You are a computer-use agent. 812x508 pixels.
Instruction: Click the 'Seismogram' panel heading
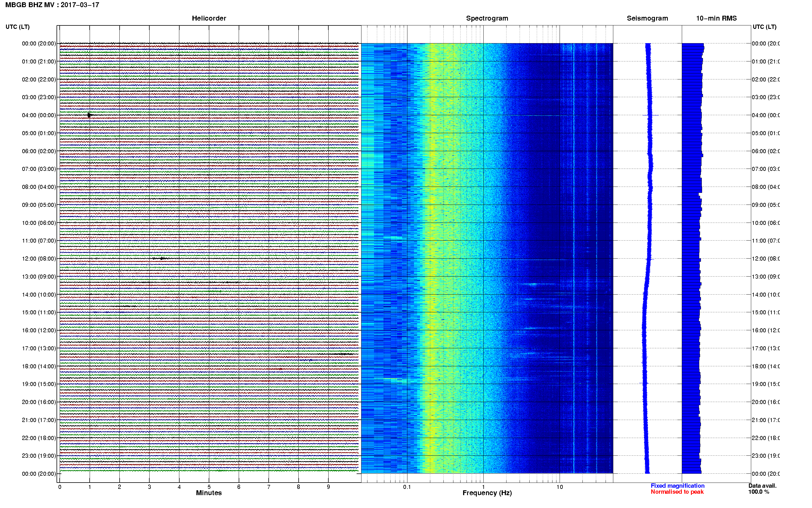pos(647,18)
